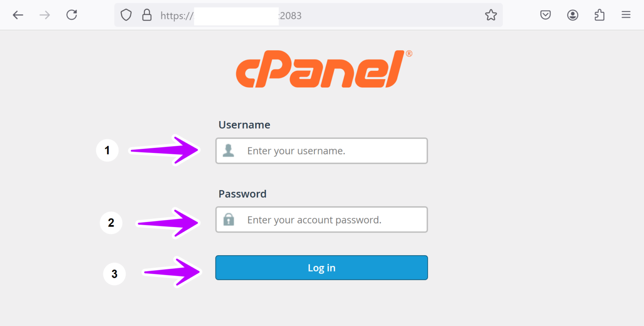Click the Save to Pocket icon
The image size is (644, 326).
[x=545, y=15]
